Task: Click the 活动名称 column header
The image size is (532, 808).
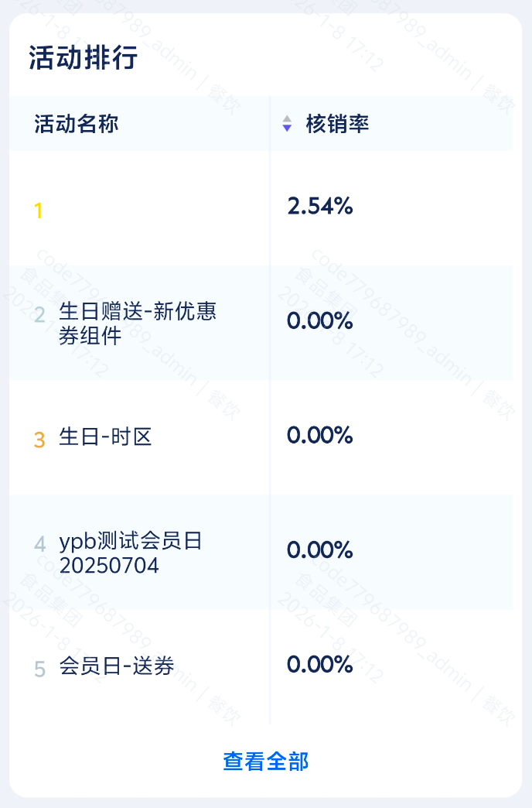Action: coord(77,124)
